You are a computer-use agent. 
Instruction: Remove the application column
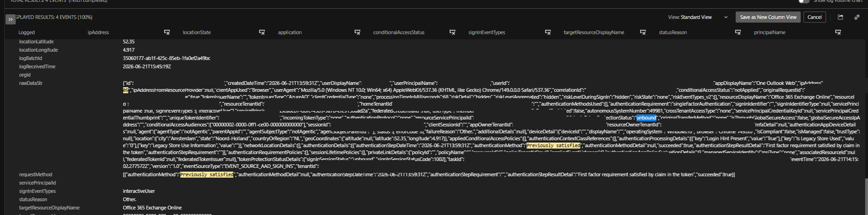coord(357,32)
